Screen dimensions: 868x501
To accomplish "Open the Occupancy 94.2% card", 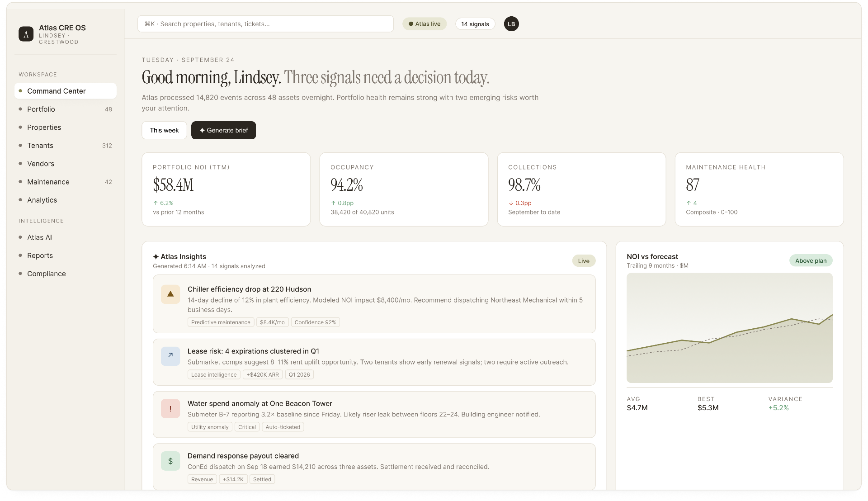I will [x=404, y=189].
